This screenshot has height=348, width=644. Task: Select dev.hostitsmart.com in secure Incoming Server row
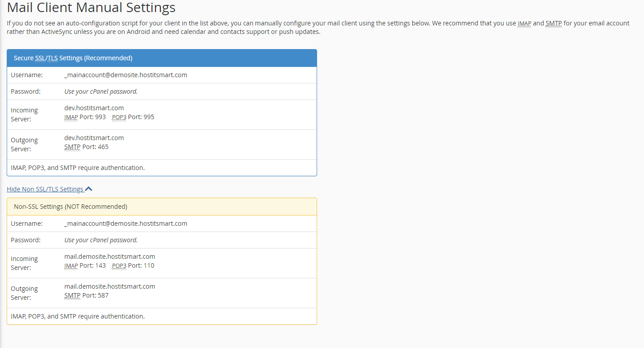point(94,108)
